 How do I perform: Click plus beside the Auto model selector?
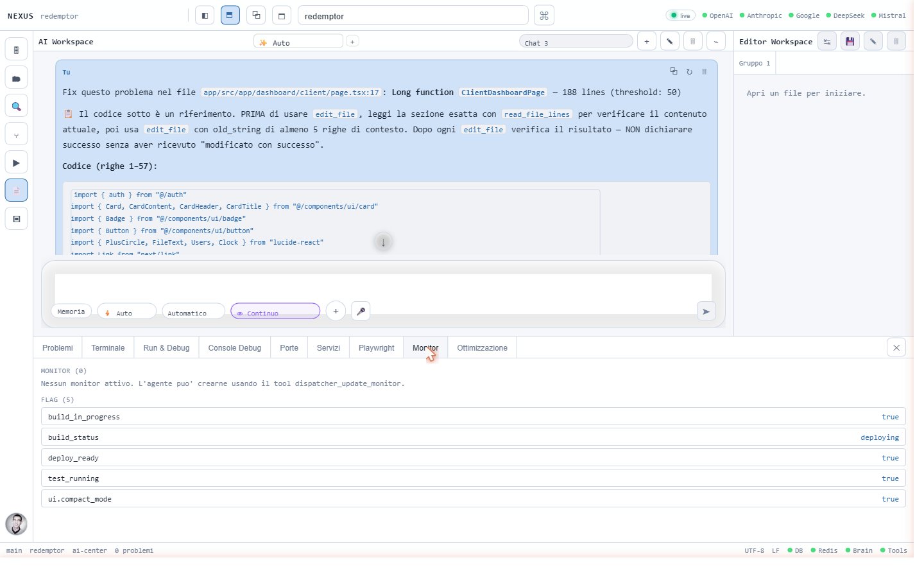point(352,41)
